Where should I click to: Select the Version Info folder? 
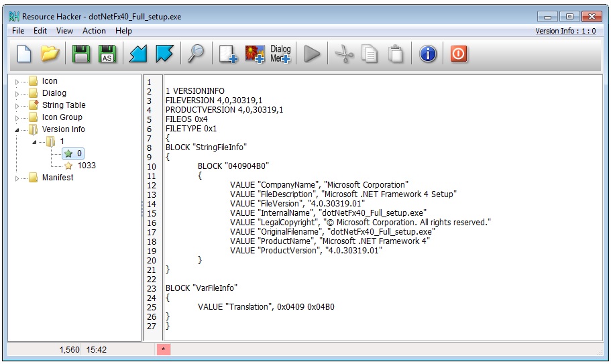click(63, 129)
